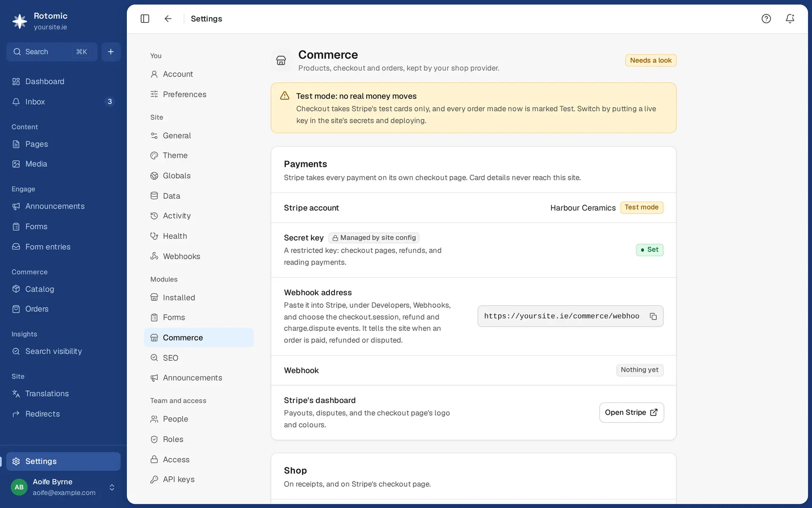Select Commerce module settings
Image resolution: width=812 pixels, height=508 pixels.
pos(199,338)
